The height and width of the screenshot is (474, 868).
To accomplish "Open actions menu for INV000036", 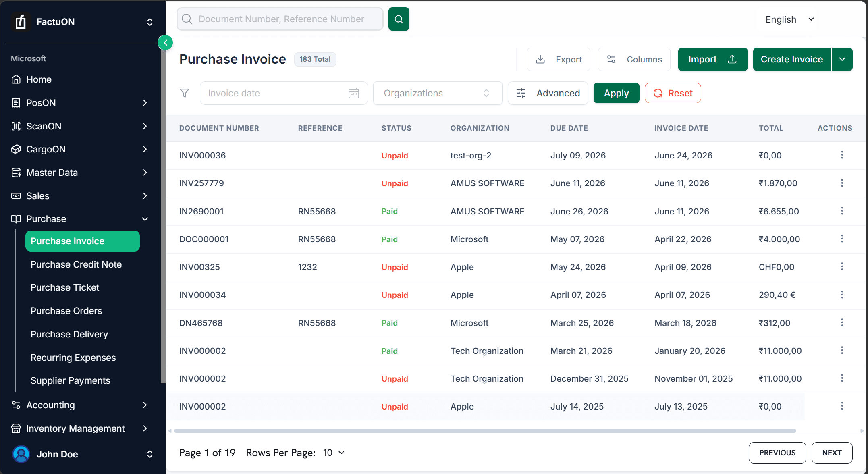I will tap(842, 155).
